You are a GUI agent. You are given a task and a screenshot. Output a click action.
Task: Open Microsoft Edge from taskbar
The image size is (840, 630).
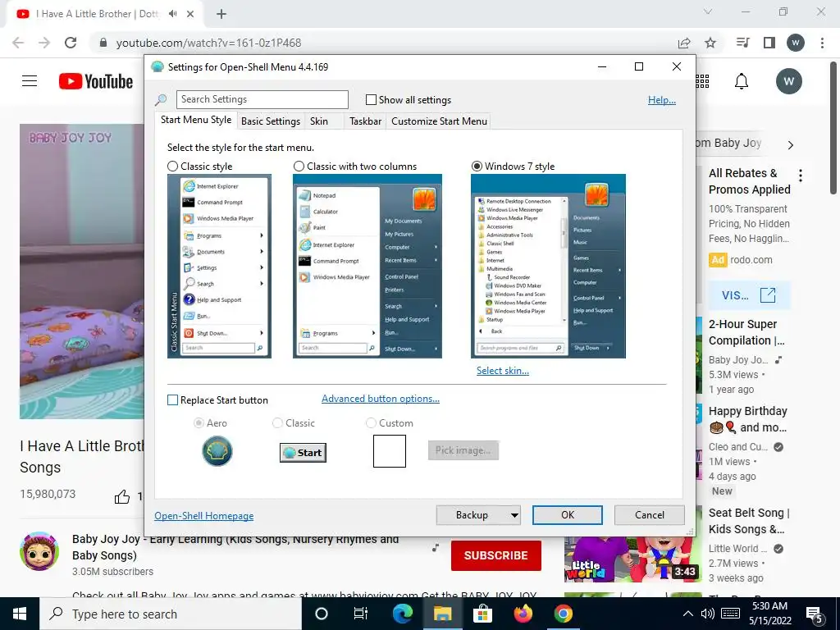pyautogui.click(x=402, y=614)
